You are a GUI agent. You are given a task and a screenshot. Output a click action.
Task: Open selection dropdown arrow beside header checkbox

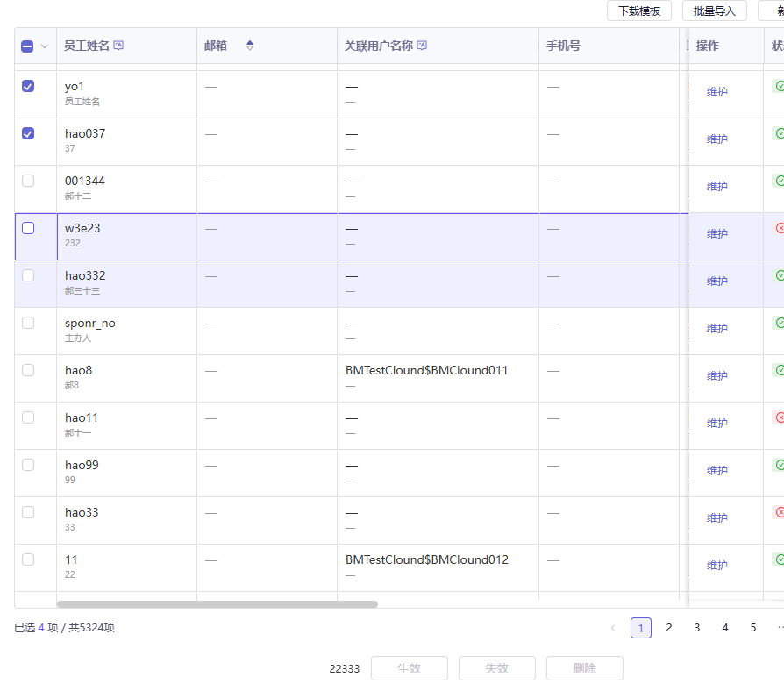(x=45, y=46)
